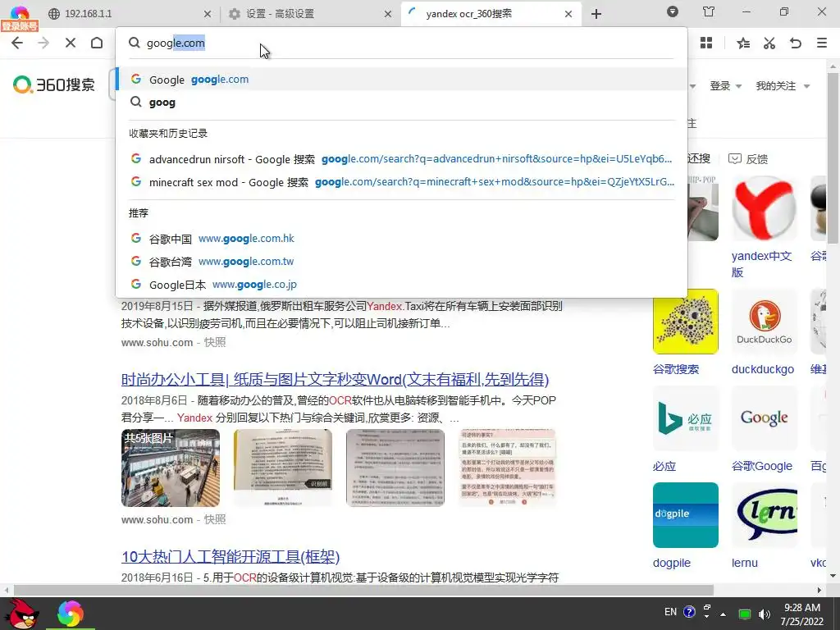Click the scroll down arrow
This screenshot has height=630, width=840.
pos(833,576)
